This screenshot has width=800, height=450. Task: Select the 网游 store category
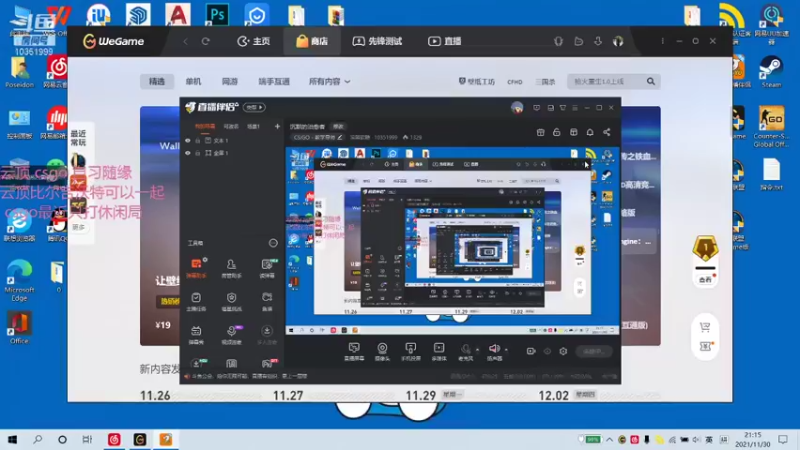tap(230, 82)
